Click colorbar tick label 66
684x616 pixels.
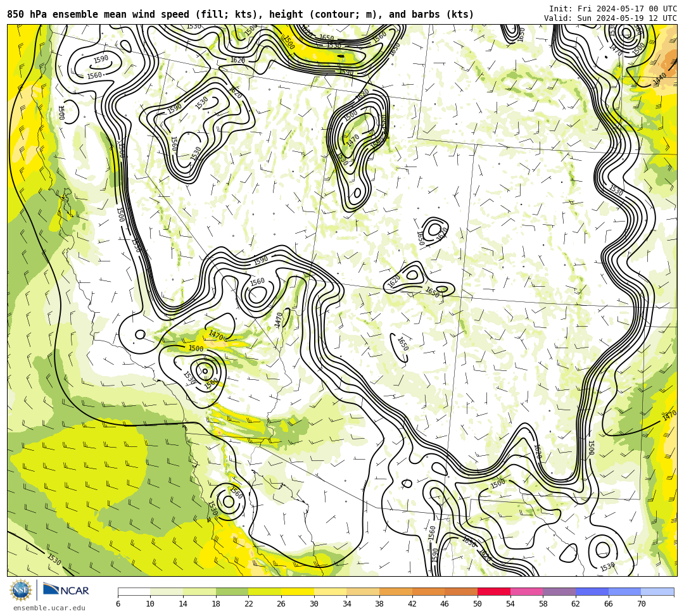click(609, 604)
